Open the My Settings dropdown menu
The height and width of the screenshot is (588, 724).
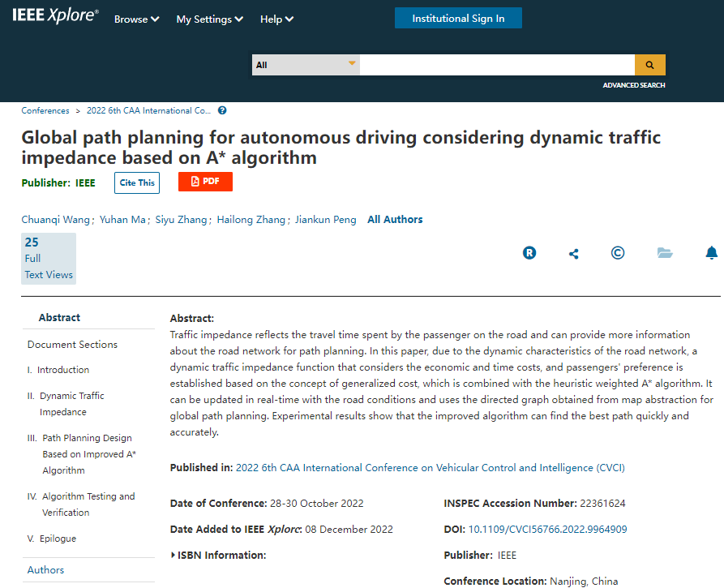pos(209,19)
